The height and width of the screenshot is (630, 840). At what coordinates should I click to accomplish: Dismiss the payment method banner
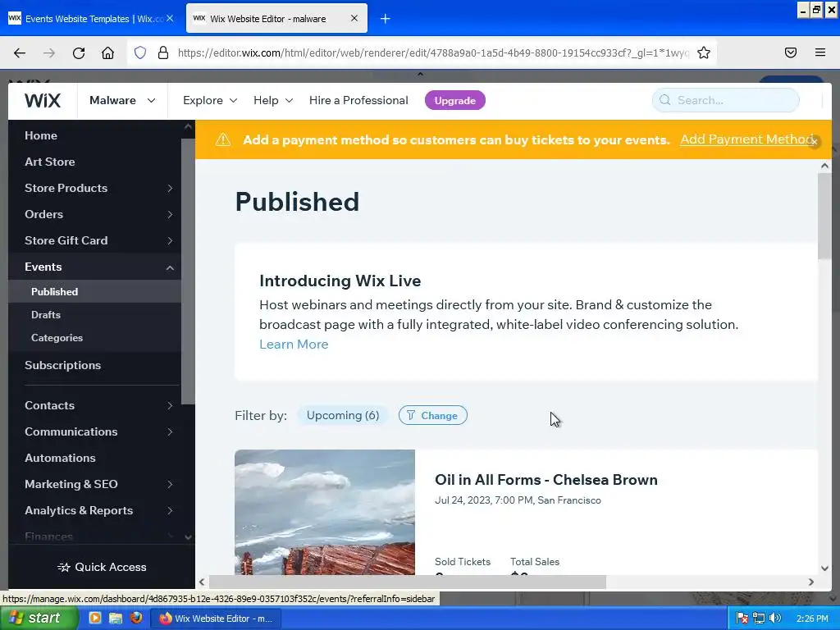point(814,142)
